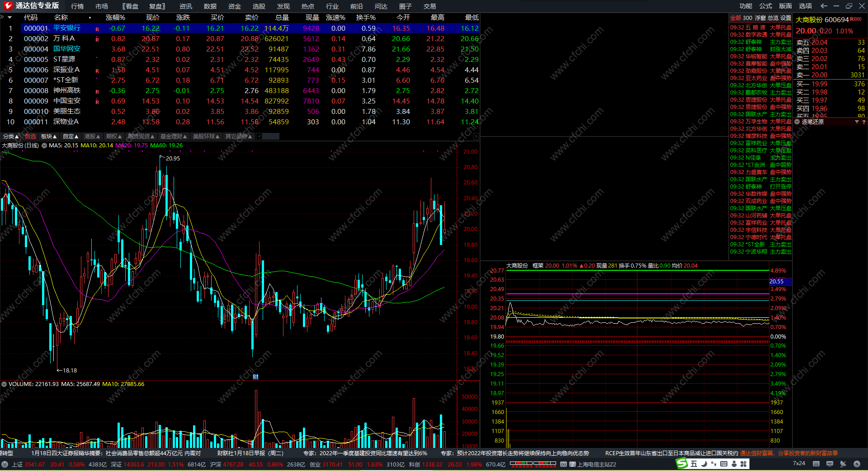Expand the stock list header dropdown arrow
This screenshot has width=868, height=471.
(9, 18)
